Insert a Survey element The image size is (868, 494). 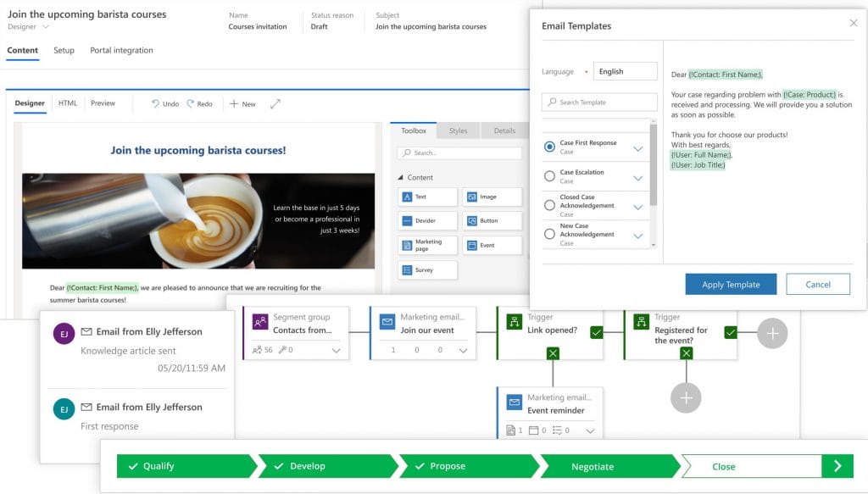coord(426,270)
